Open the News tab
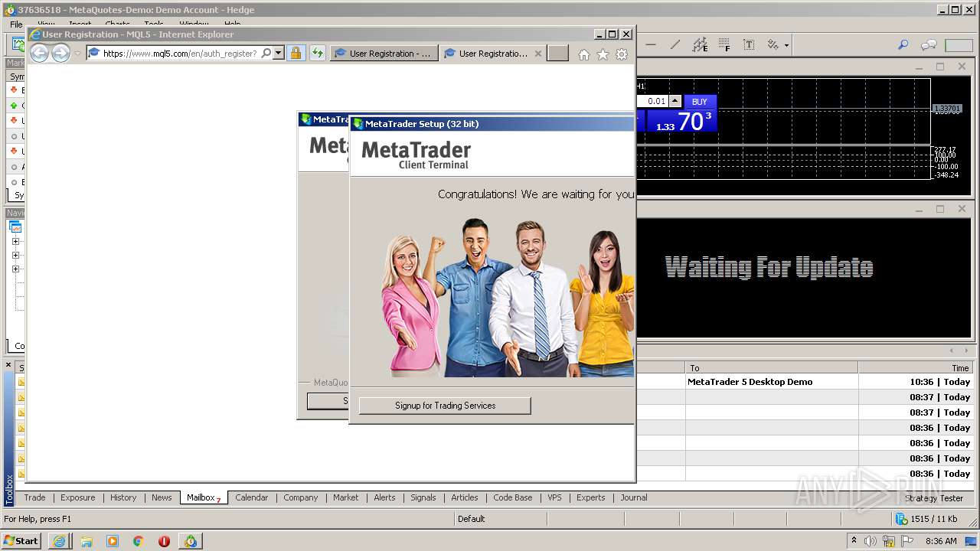980x551 pixels. pos(162,497)
